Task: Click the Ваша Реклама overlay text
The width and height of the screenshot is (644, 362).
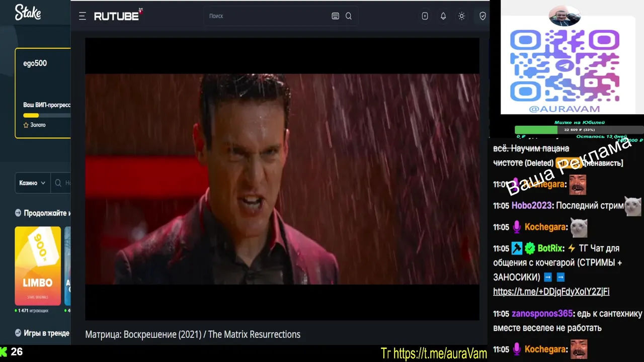Action: point(569,166)
